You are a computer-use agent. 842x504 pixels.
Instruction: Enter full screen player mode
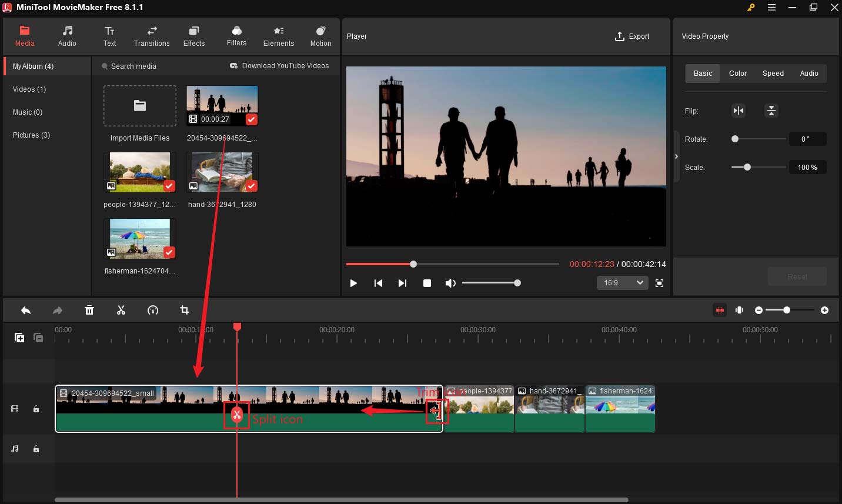pos(659,283)
